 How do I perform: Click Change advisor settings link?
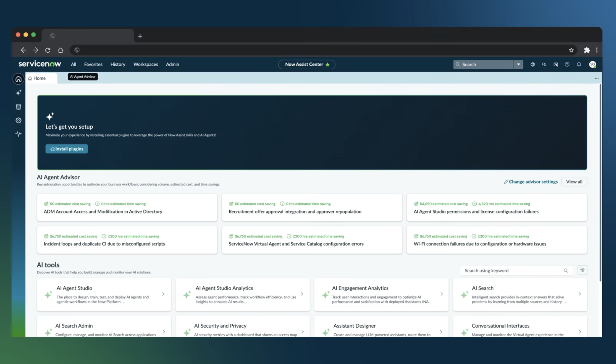(531, 182)
